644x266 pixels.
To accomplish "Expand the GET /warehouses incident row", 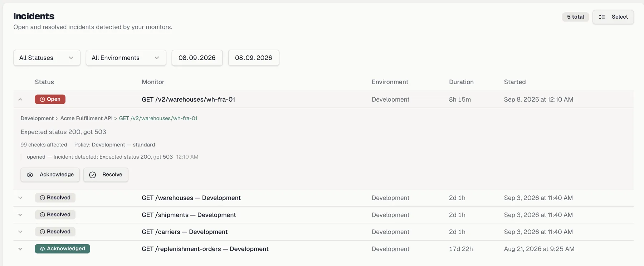I will (20, 198).
